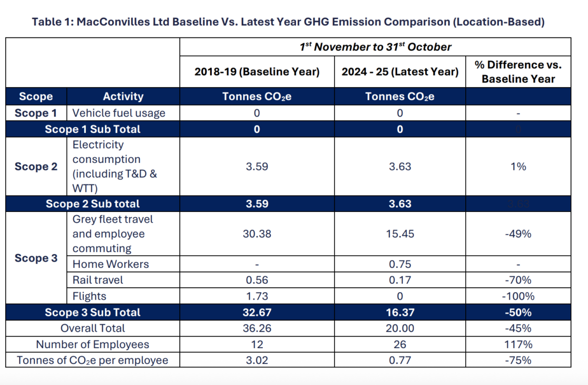
Task: Click the baseline electricity value 3.59 in the Scope 2 activity row
Action: click(257, 166)
